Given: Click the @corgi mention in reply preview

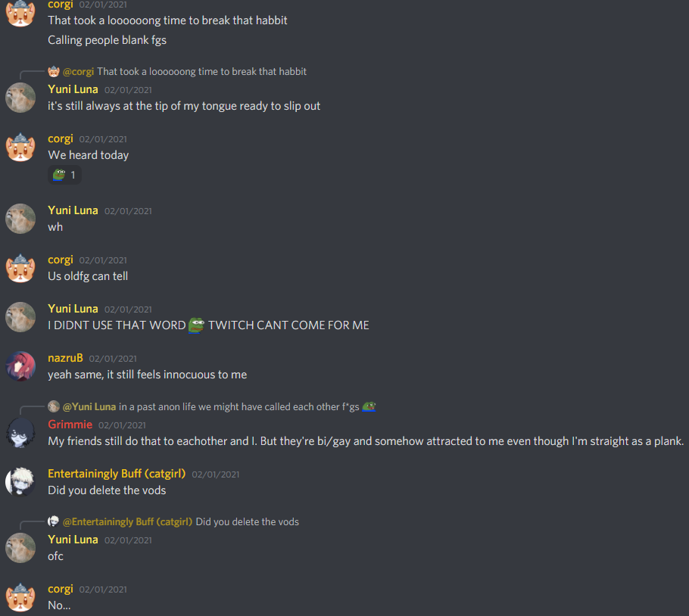Looking at the screenshot, I should (x=78, y=72).
